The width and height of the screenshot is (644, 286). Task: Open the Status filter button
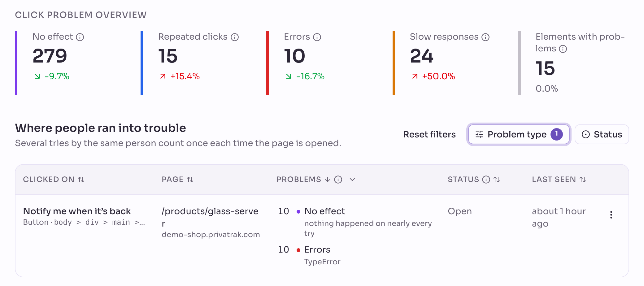click(602, 134)
